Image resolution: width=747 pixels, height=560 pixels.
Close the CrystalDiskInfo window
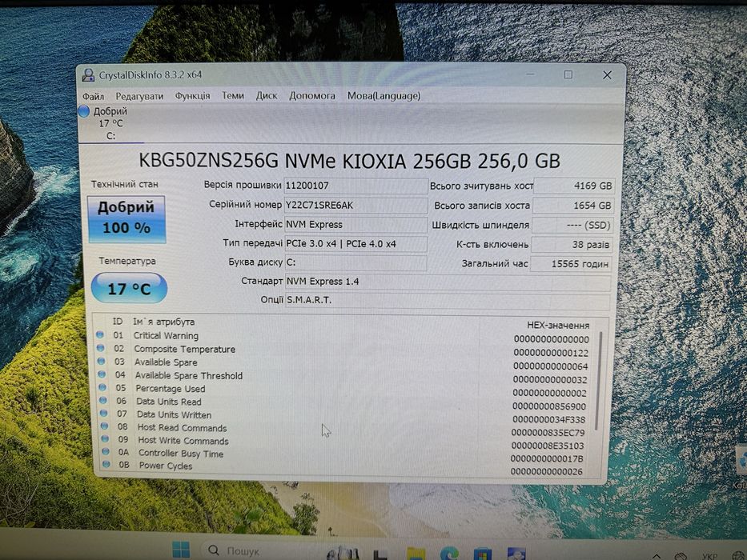[x=607, y=75]
